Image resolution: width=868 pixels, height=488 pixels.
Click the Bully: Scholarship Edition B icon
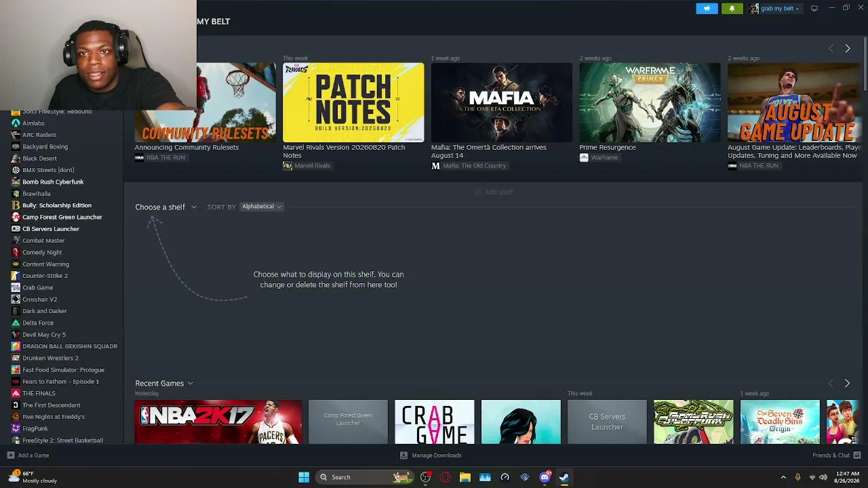point(16,205)
